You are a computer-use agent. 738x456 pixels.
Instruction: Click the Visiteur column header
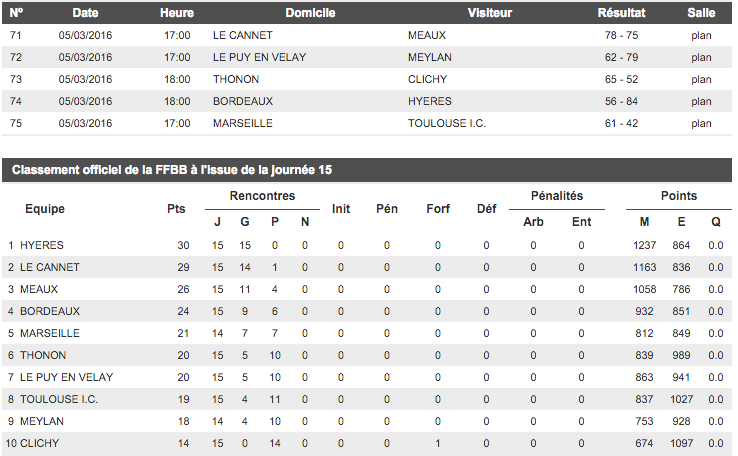pyautogui.click(x=489, y=13)
